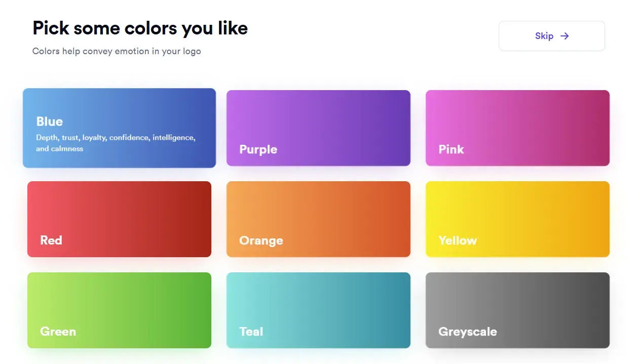Click the 'Pick some colors you like' heading
This screenshot has height=364, width=634.
pos(140,28)
